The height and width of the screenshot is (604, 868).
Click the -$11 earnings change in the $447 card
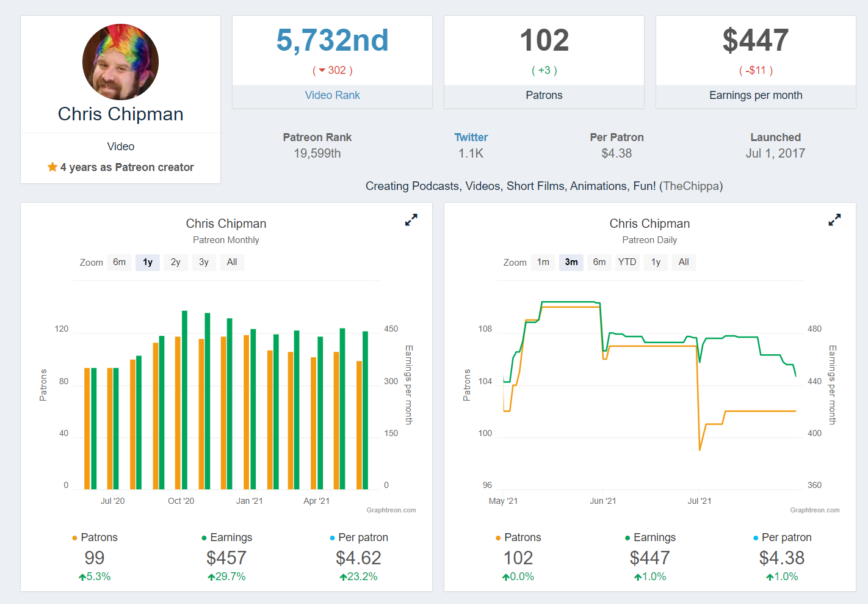756,70
